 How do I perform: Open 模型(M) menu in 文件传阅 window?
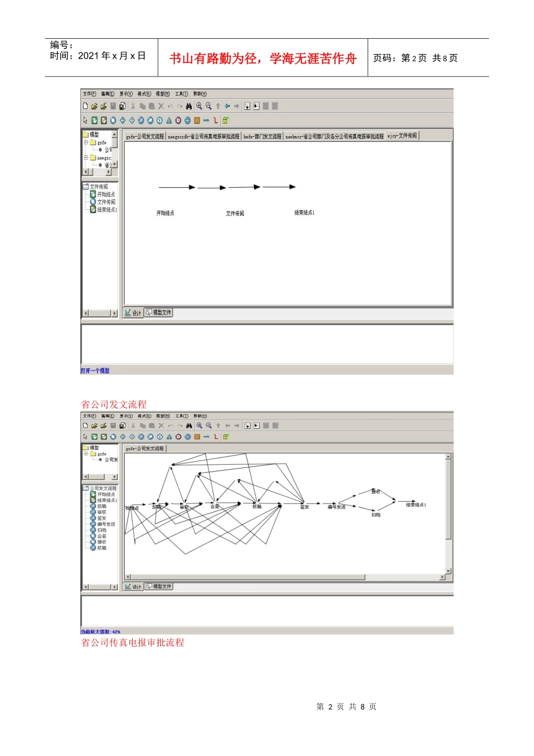tap(162, 94)
